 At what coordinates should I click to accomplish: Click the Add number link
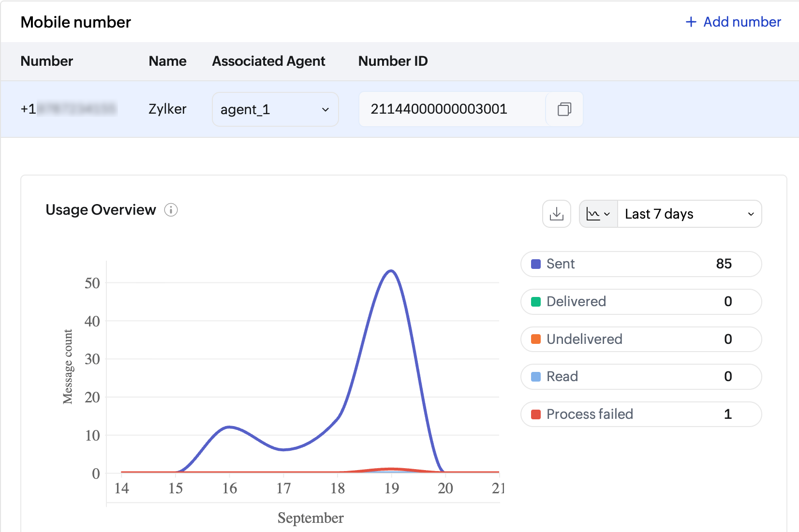coord(733,22)
